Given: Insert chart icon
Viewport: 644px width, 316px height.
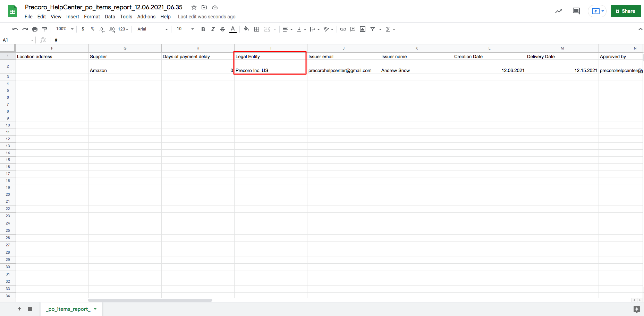Looking at the screenshot, I should coord(363,29).
